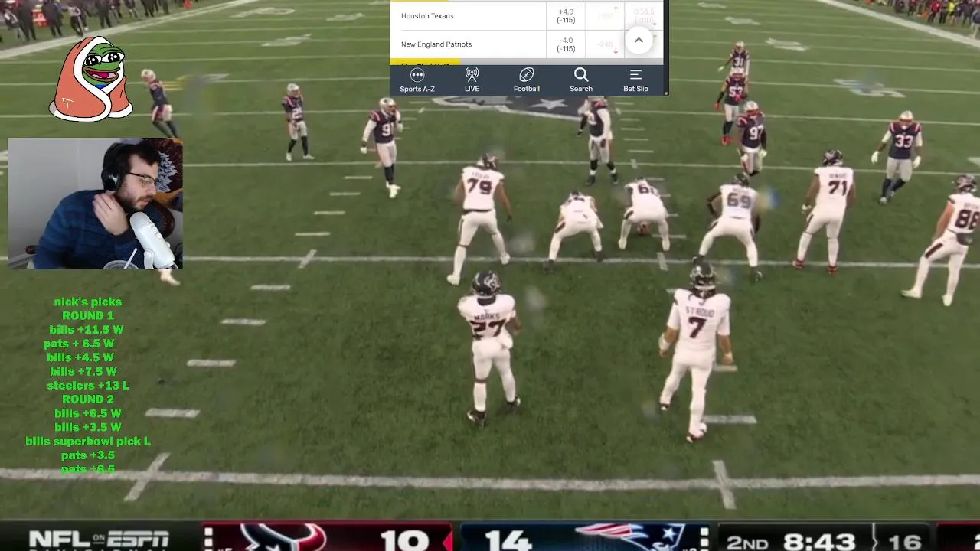Select Patriots -240 moneyline odds cell
Viewport: 980px width, 551px height.
[605, 44]
